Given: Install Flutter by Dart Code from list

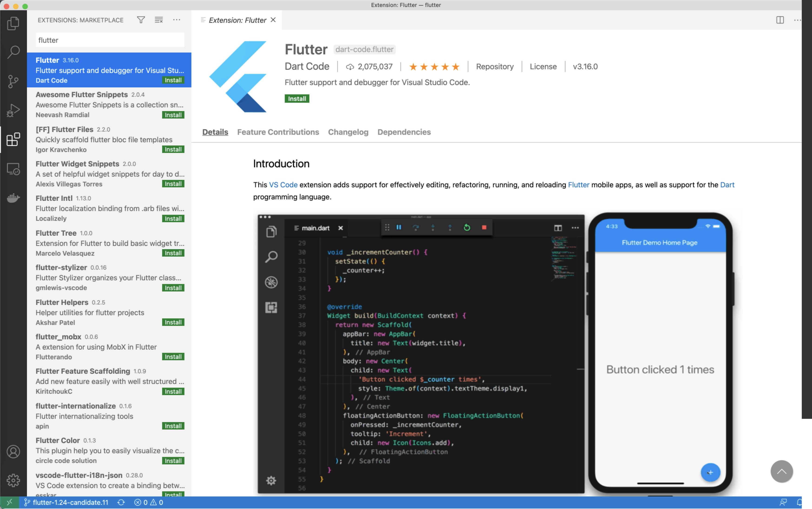Looking at the screenshot, I should [x=173, y=80].
